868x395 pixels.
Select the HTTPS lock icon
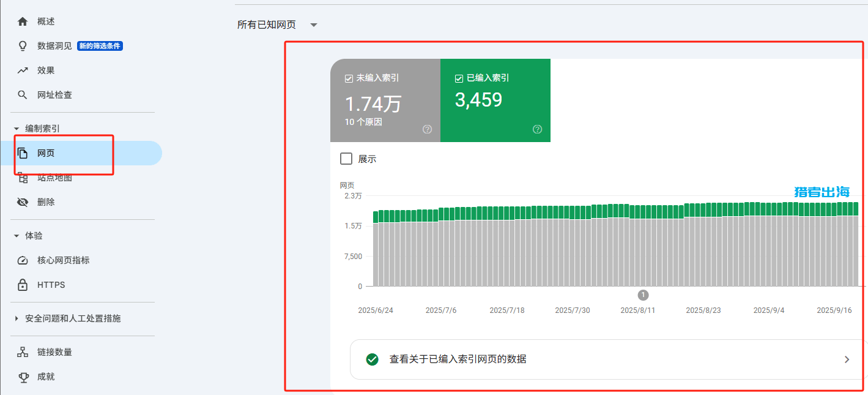(x=23, y=284)
